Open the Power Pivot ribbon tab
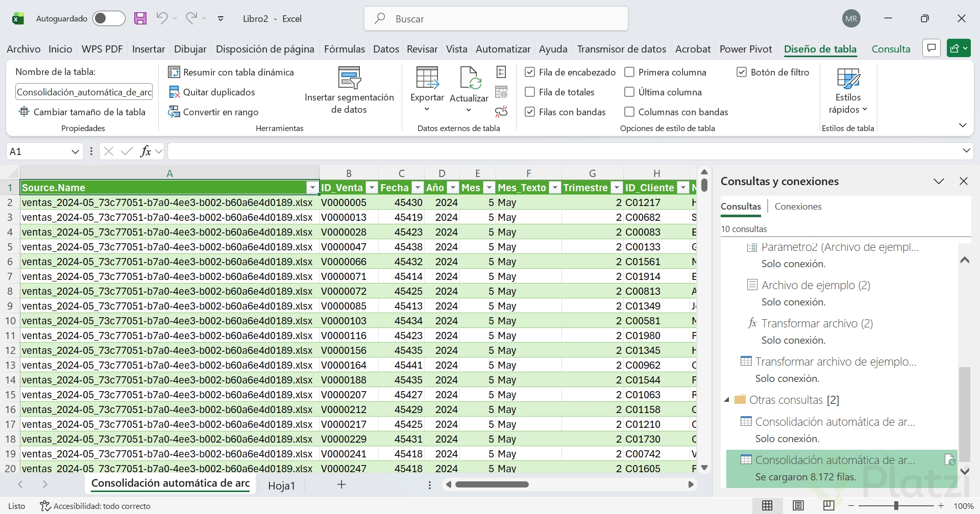This screenshot has height=514, width=980. (x=746, y=49)
